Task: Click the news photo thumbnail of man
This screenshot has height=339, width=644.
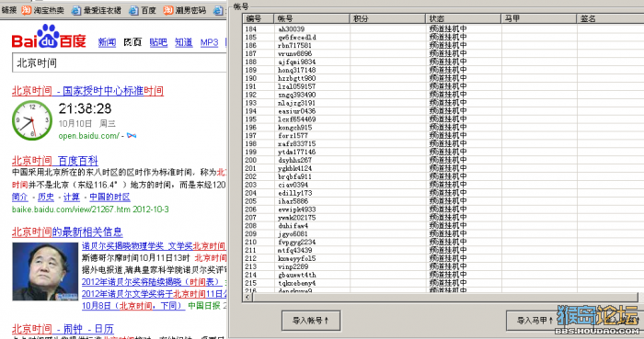Action: pos(45,271)
